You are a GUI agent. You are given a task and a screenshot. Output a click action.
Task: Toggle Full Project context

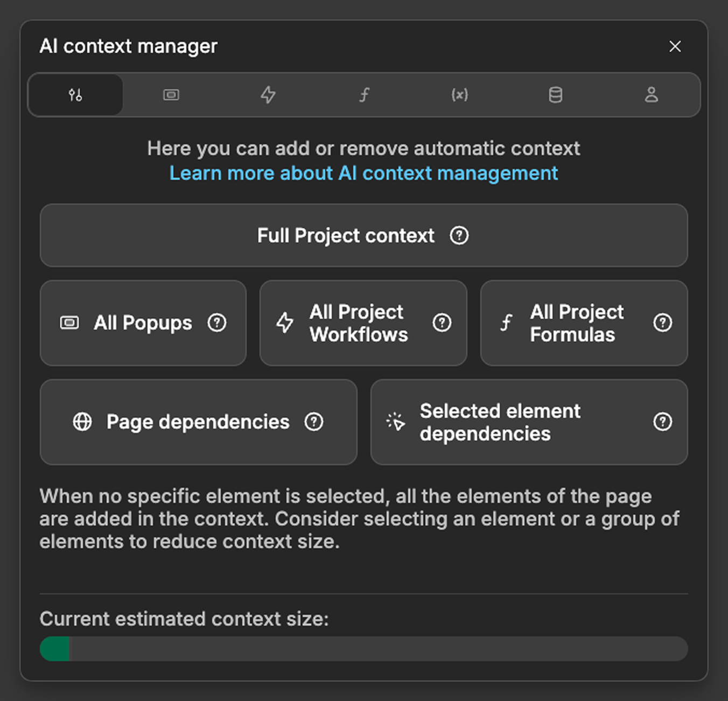345,235
